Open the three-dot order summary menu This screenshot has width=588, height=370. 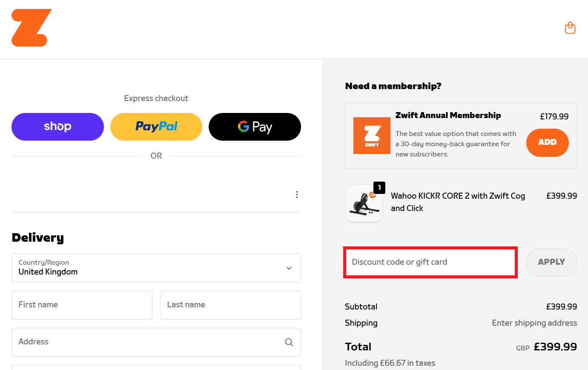click(x=297, y=194)
